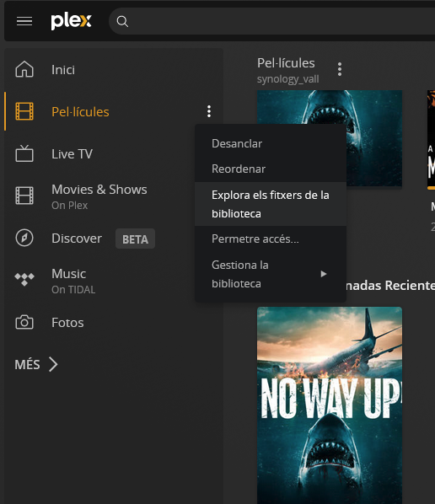Click the TIDAL music icon
Screen dimensions: 435x504
(24, 279)
